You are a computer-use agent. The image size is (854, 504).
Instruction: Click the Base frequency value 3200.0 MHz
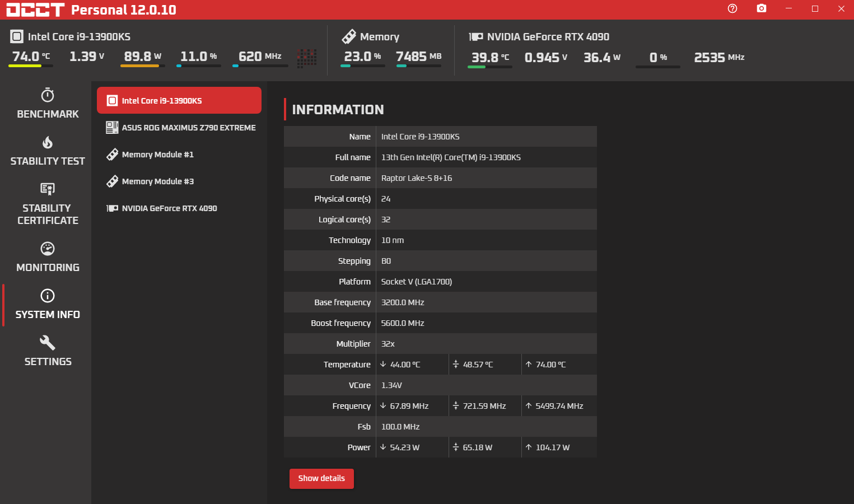click(403, 302)
